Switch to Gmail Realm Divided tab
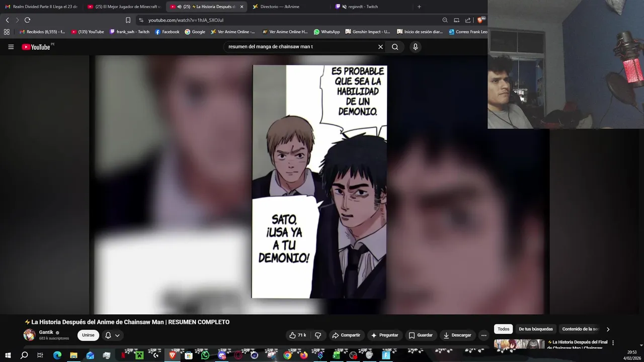 coord(41,7)
